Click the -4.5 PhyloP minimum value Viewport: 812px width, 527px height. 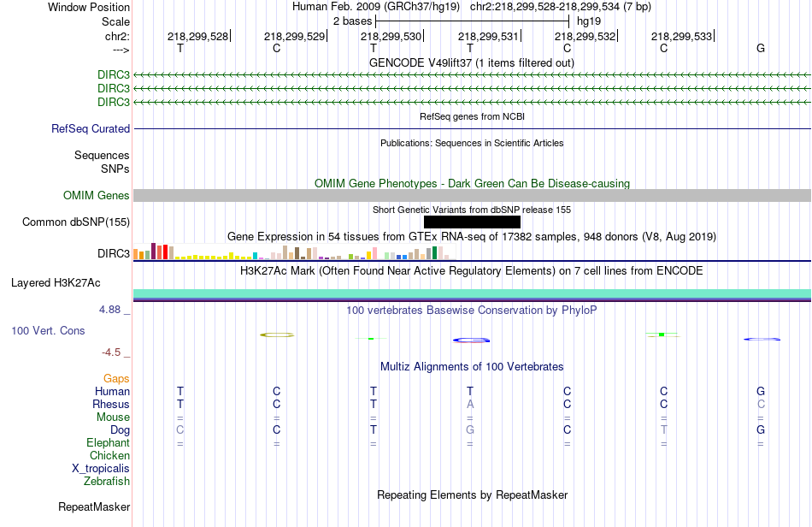(111, 352)
